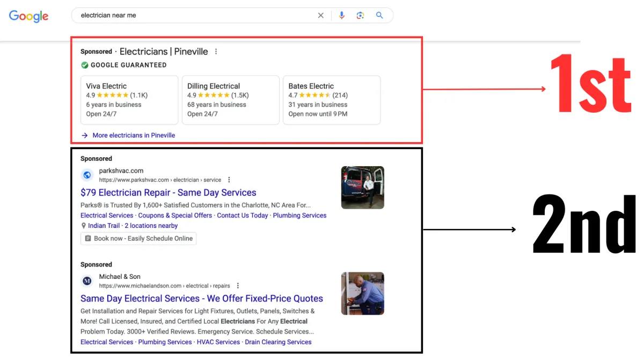Open the Viva Electric card
The width and height of the screenshot is (644, 362).
[x=129, y=100]
